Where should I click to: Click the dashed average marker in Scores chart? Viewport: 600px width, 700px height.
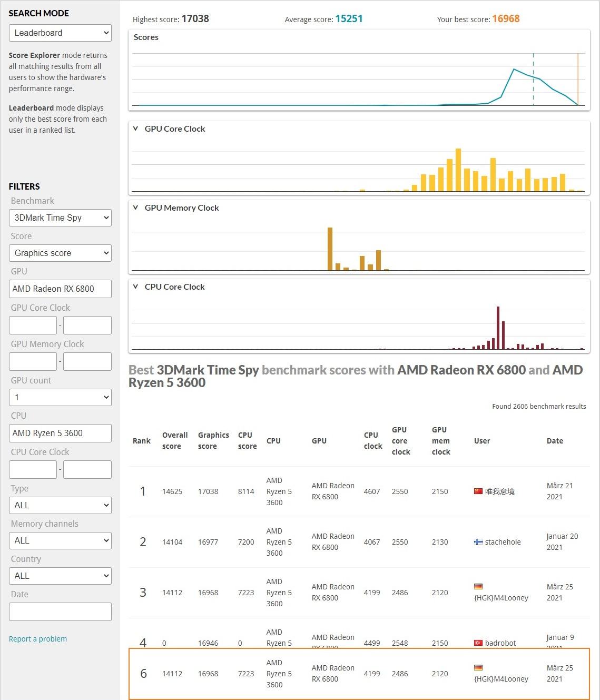click(533, 79)
